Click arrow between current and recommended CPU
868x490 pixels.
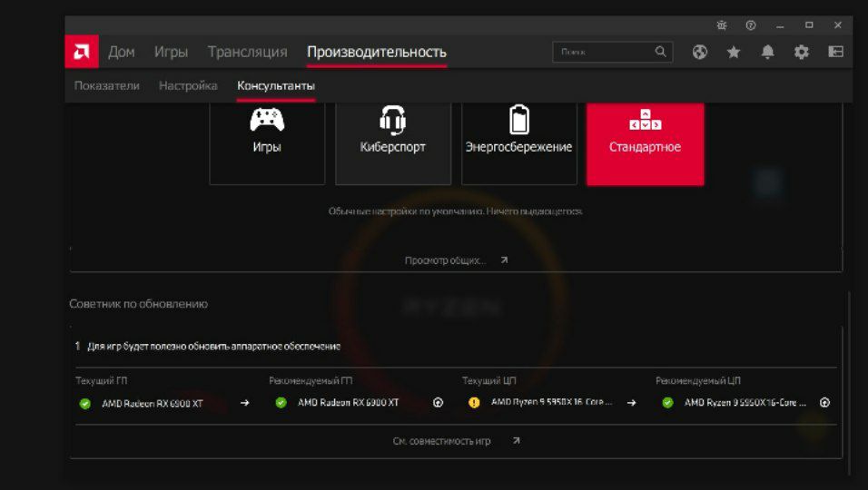tap(631, 403)
